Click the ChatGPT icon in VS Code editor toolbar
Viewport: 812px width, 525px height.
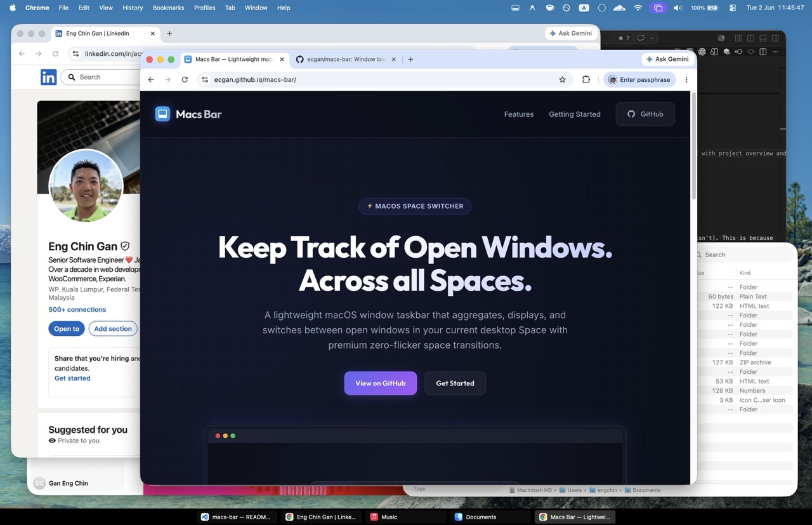[x=702, y=51]
